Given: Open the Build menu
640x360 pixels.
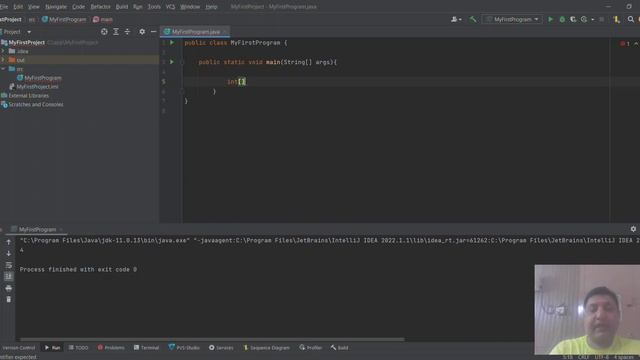Looking at the screenshot, I should point(122,7).
